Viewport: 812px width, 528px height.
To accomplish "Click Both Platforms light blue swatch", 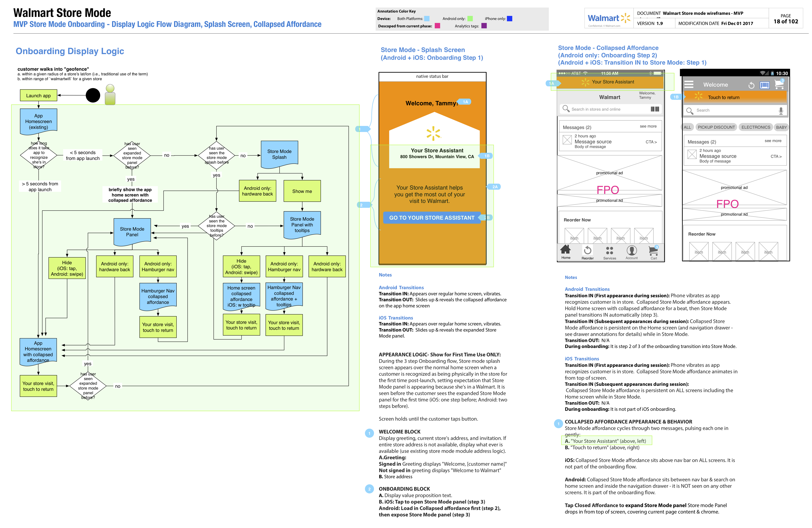I will pyautogui.click(x=426, y=19).
